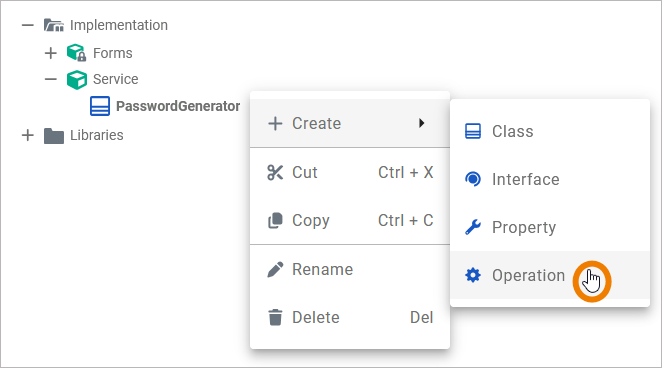The width and height of the screenshot is (662, 368).
Task: Click the locked Forms package icon
Action: click(x=76, y=53)
